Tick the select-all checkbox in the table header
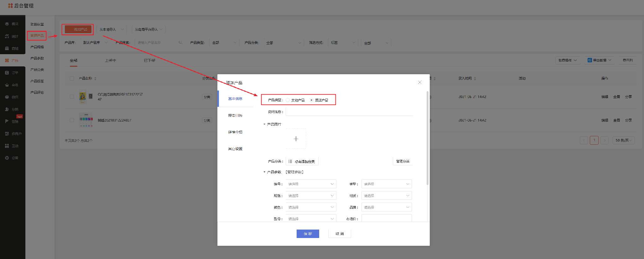644x259 pixels. click(x=72, y=78)
